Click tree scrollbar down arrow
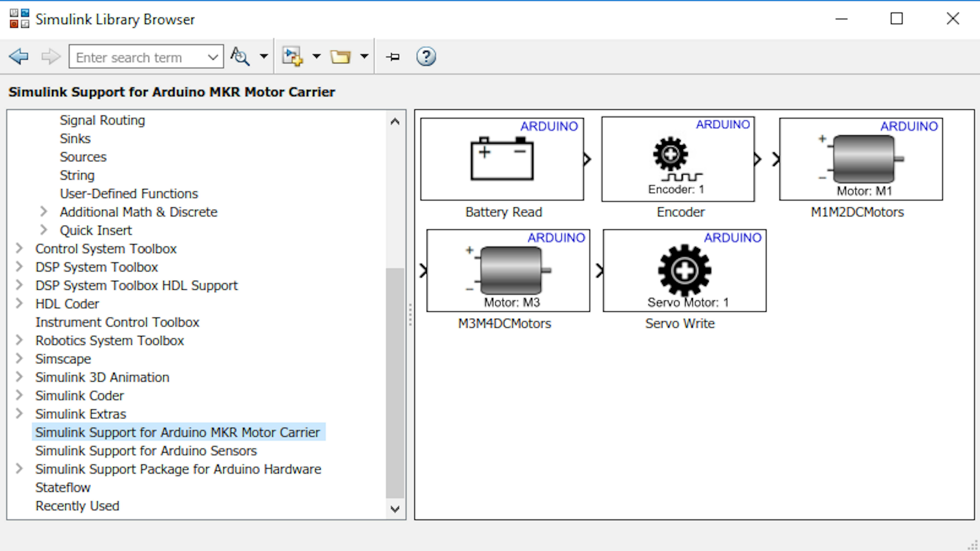This screenshot has height=551, width=980. tap(395, 509)
